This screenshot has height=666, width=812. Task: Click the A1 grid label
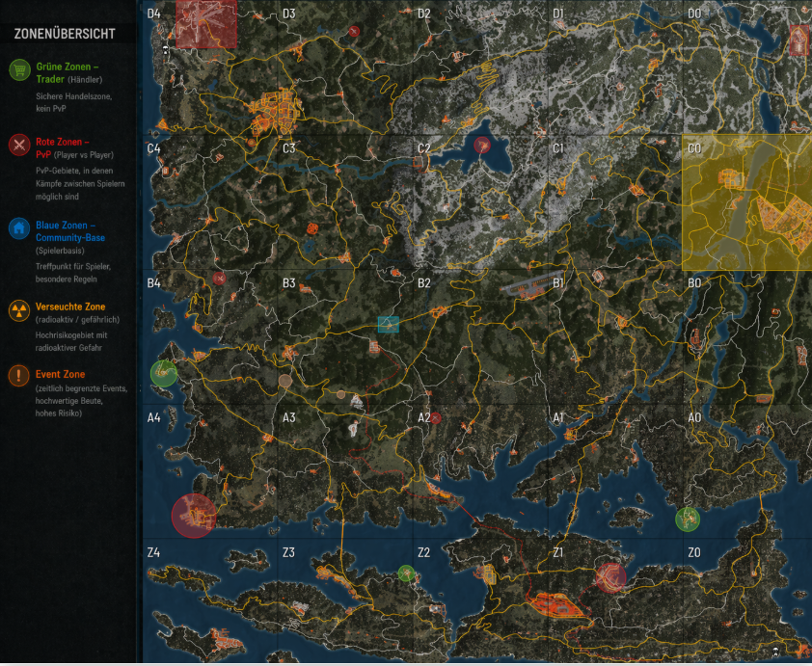point(558,417)
